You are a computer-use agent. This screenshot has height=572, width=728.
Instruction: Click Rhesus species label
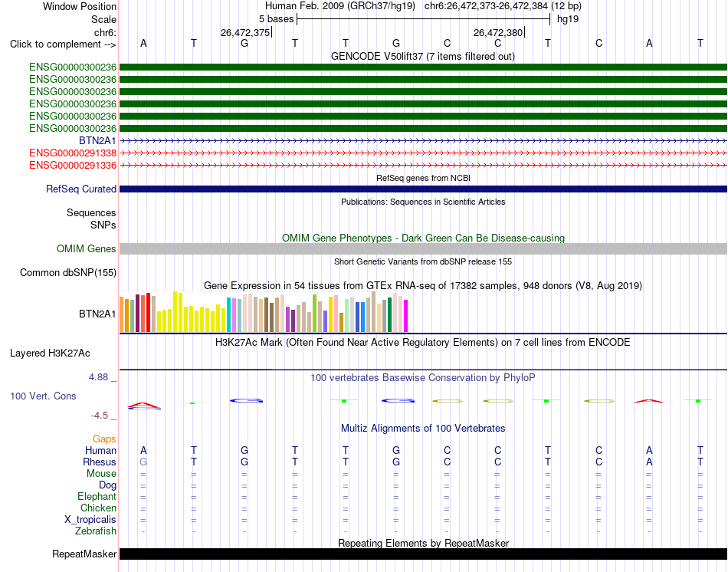point(100,462)
